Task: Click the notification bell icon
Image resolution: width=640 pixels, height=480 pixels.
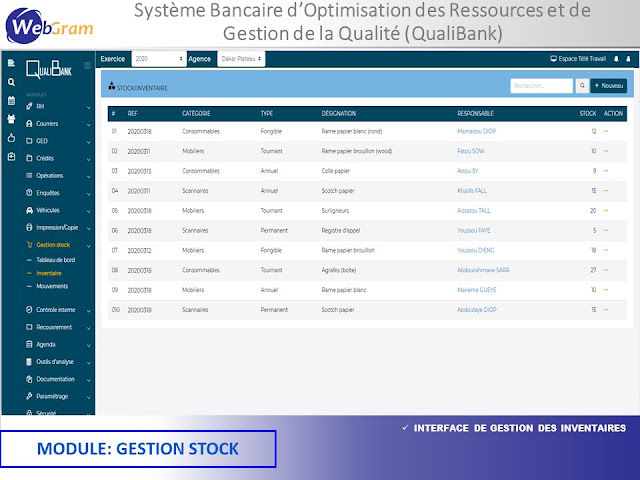Action: (616, 59)
